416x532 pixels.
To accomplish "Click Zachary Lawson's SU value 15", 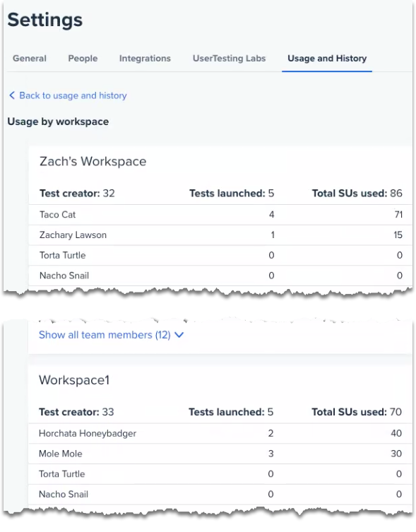I will click(398, 235).
